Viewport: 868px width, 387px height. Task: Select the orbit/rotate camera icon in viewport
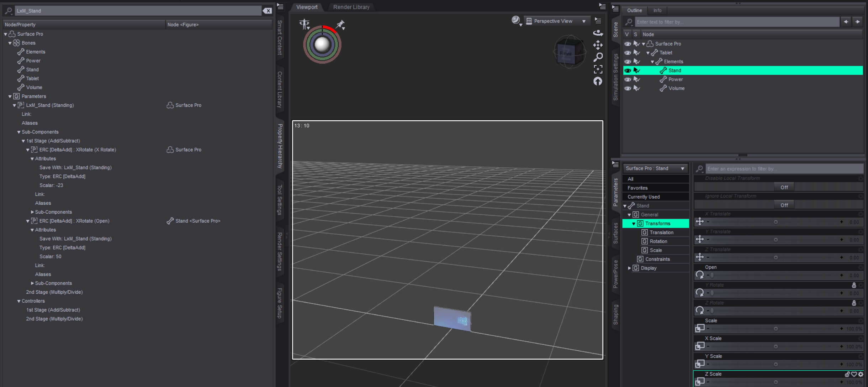pos(598,33)
